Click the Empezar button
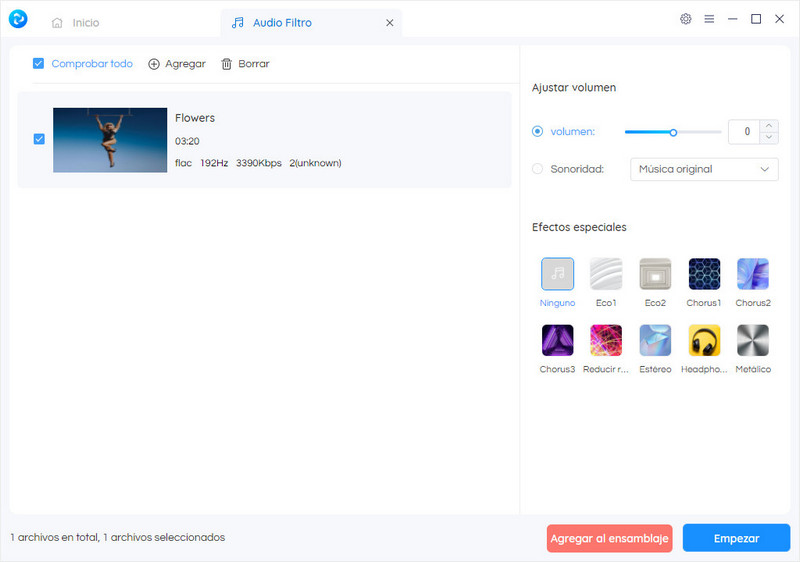This screenshot has width=800, height=562. [x=736, y=538]
